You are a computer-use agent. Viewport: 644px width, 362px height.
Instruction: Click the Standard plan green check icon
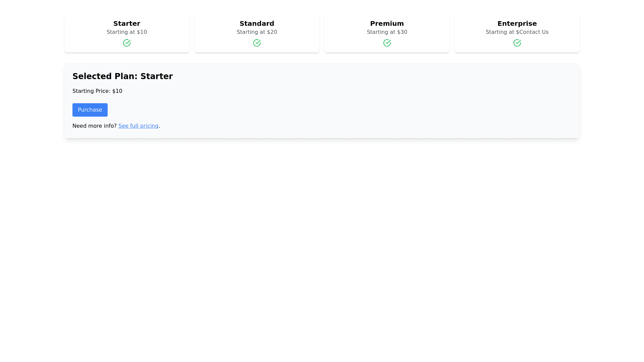point(257,43)
